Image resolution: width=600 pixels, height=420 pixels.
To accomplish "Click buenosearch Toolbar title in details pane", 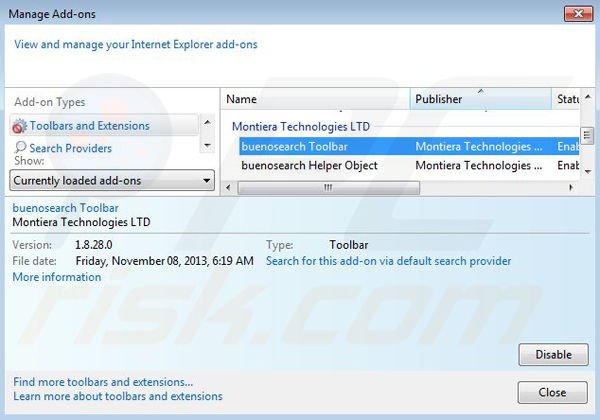I will [65, 208].
